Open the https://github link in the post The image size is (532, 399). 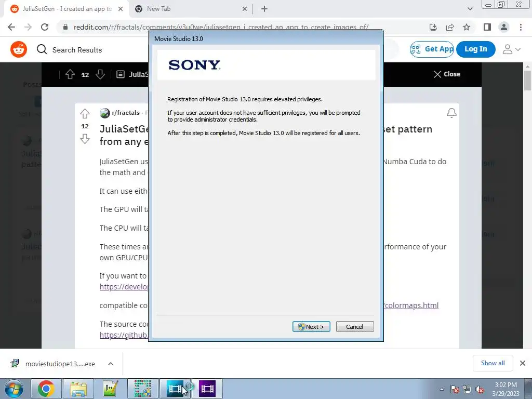[124, 335]
